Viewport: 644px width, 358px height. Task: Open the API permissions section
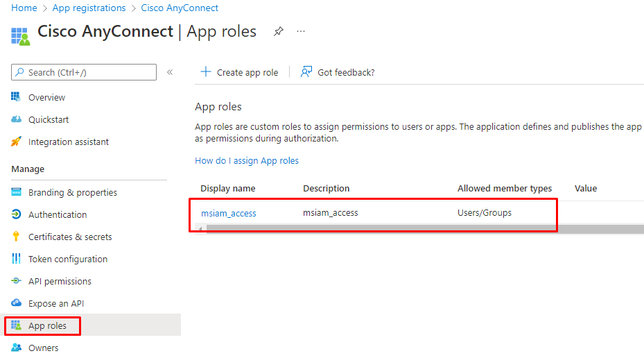click(x=60, y=282)
